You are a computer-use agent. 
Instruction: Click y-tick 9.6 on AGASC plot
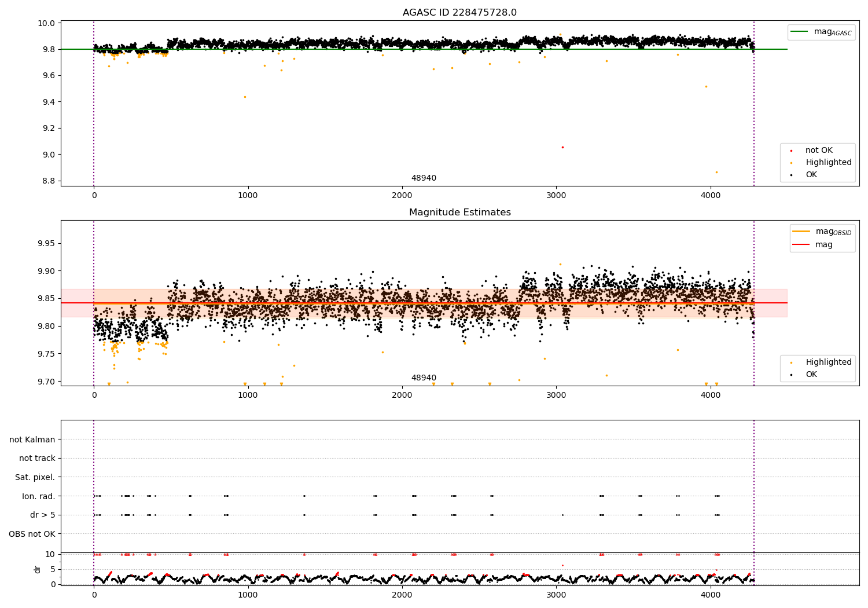49,76
